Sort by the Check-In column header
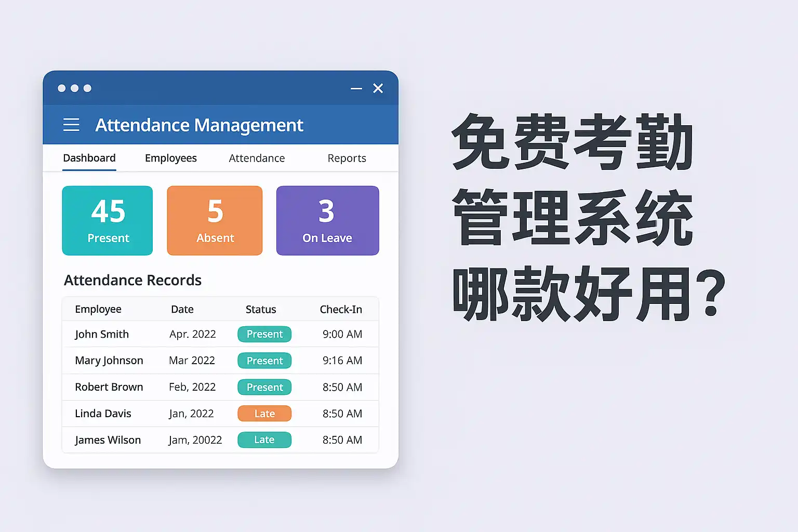This screenshot has height=532, width=798. [341, 309]
